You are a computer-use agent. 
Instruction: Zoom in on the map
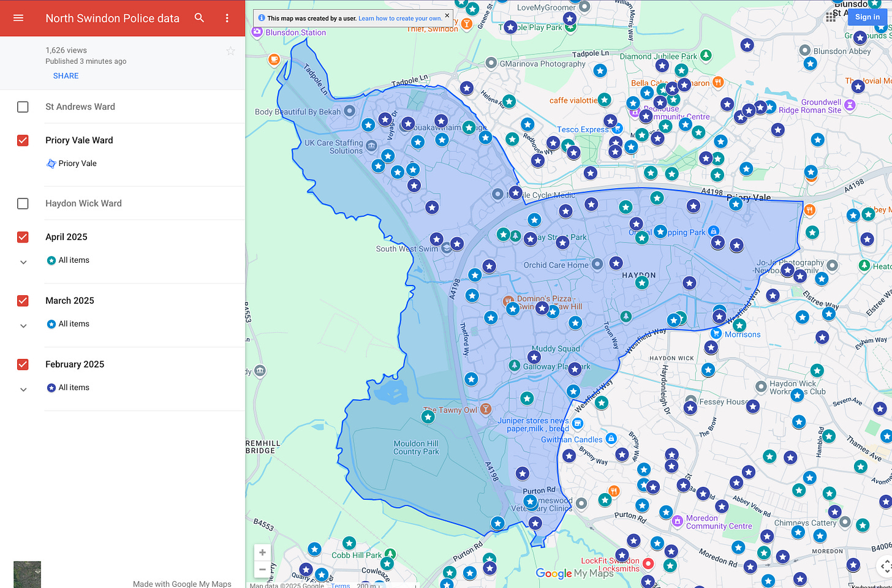(x=262, y=552)
